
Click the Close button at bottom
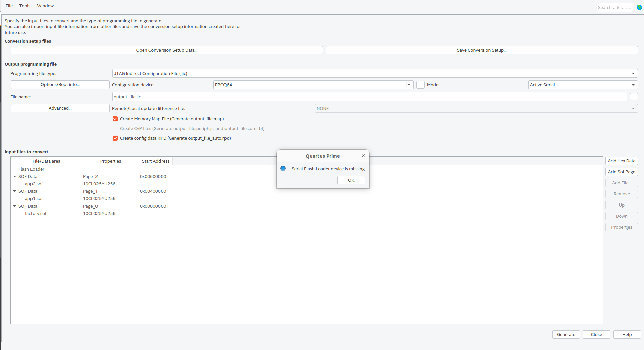click(x=596, y=335)
